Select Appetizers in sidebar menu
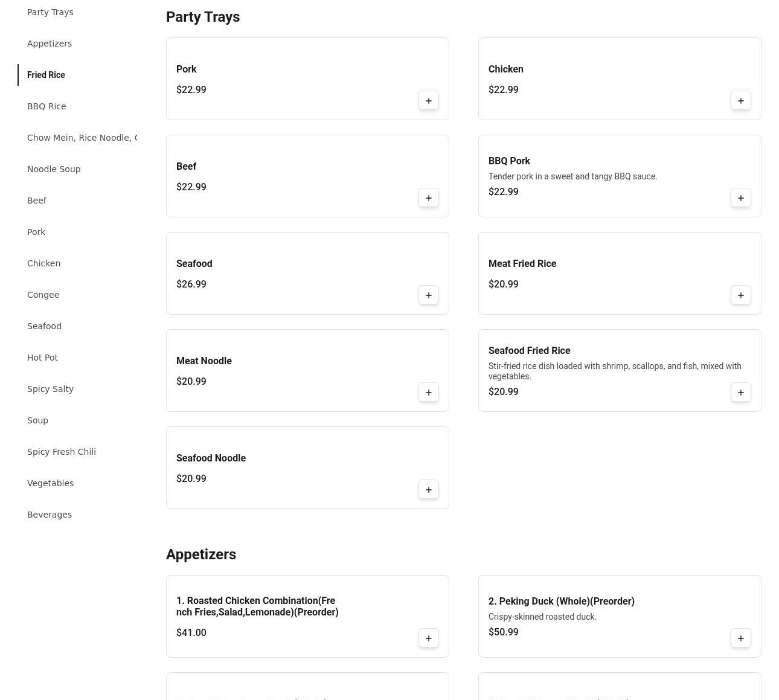779x700 pixels. click(50, 43)
